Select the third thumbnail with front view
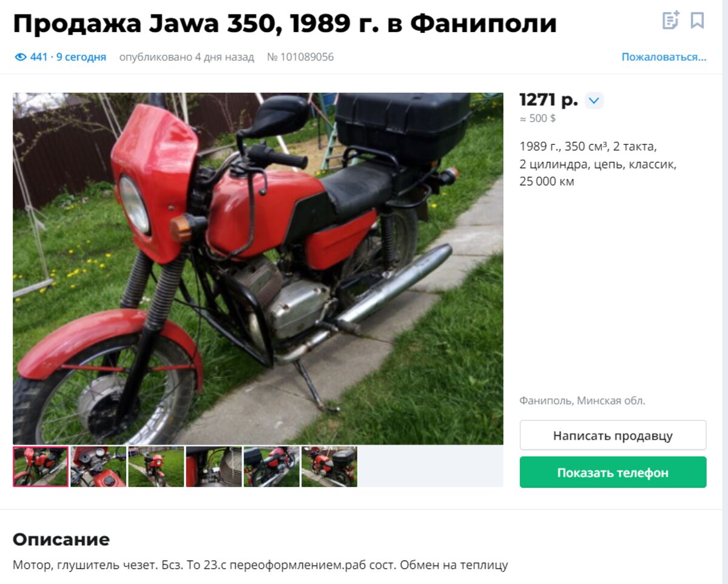This screenshot has height=584, width=728. click(x=156, y=467)
